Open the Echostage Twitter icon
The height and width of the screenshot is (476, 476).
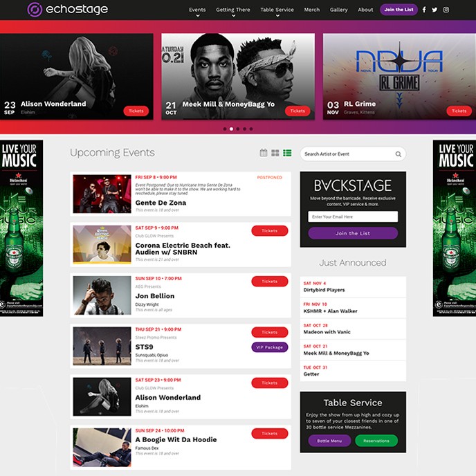pyautogui.click(x=434, y=10)
